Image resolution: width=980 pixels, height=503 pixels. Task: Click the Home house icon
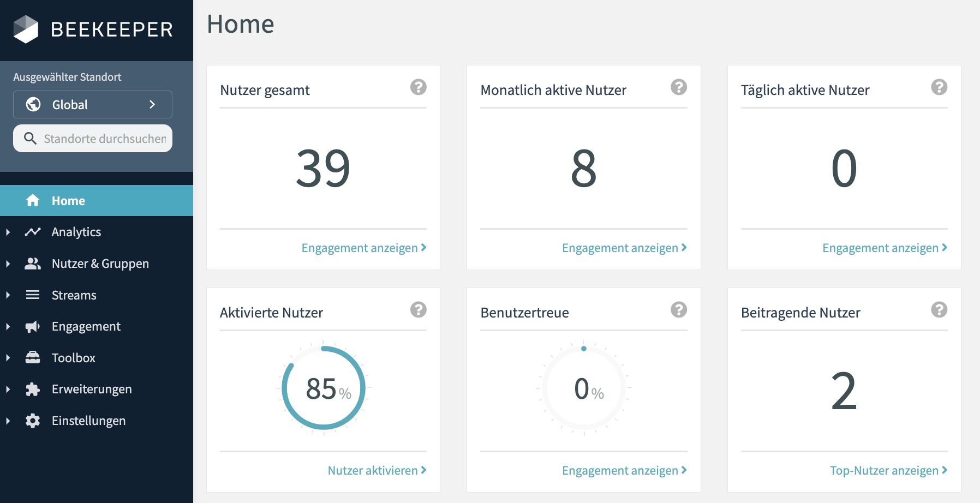pyautogui.click(x=33, y=200)
